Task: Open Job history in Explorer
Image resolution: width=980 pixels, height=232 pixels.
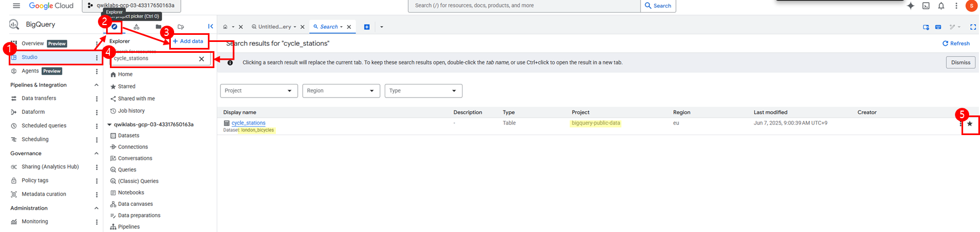Action: click(131, 111)
